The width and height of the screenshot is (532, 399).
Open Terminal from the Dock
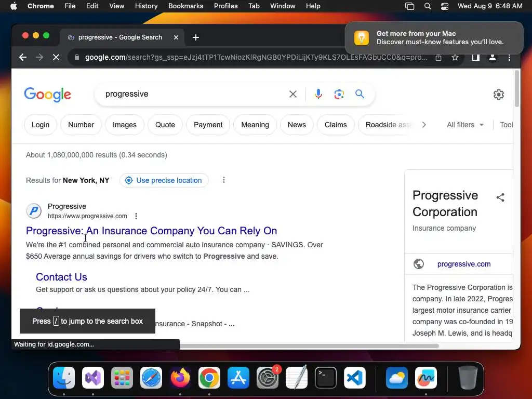[x=325, y=378]
